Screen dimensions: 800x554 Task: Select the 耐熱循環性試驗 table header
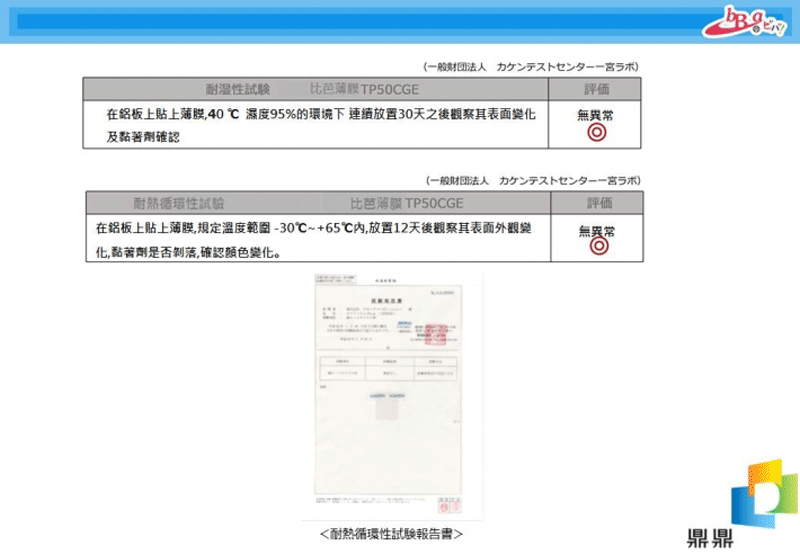(178, 202)
